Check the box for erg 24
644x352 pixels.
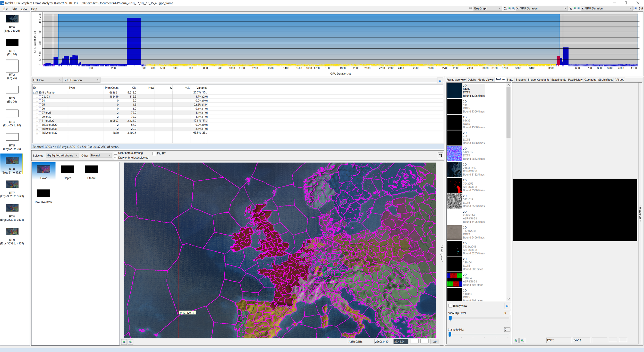click(40, 101)
